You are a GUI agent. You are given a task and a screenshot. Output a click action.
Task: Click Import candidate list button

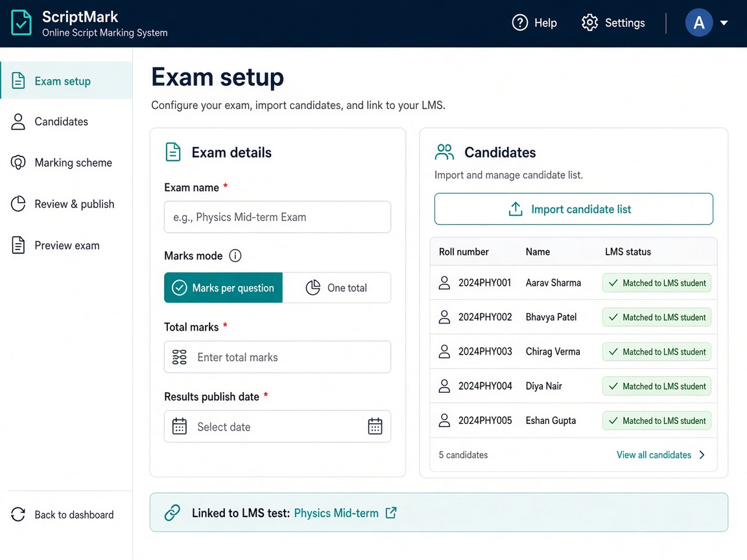[x=574, y=209]
